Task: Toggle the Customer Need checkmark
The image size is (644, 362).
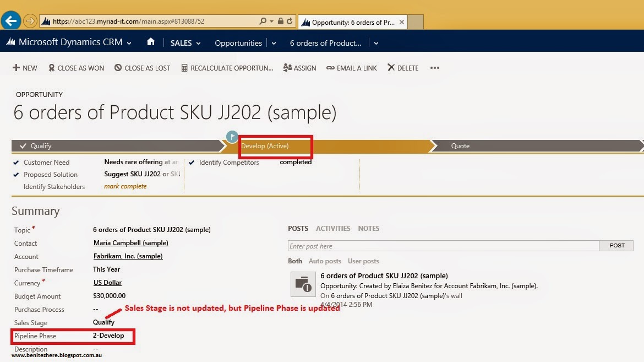Action: pos(16,163)
